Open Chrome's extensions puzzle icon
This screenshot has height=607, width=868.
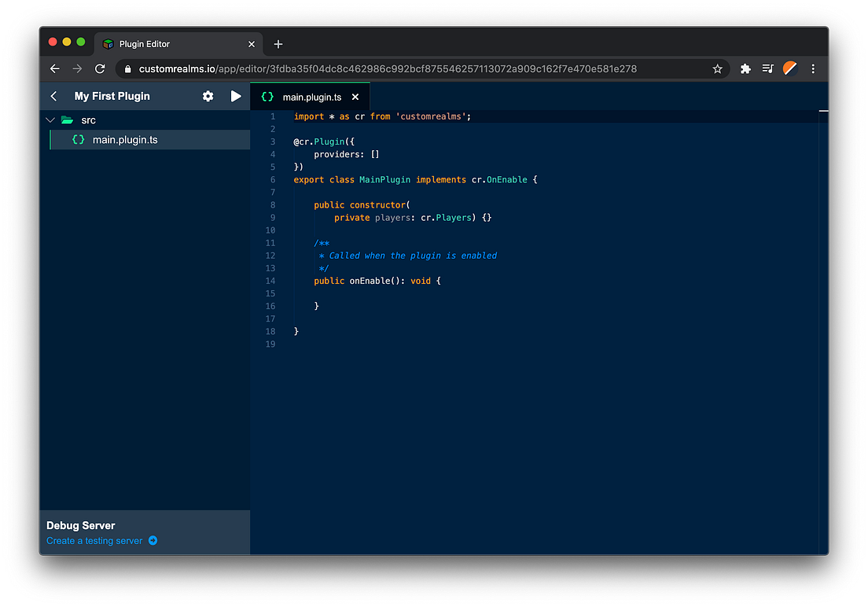click(x=745, y=68)
